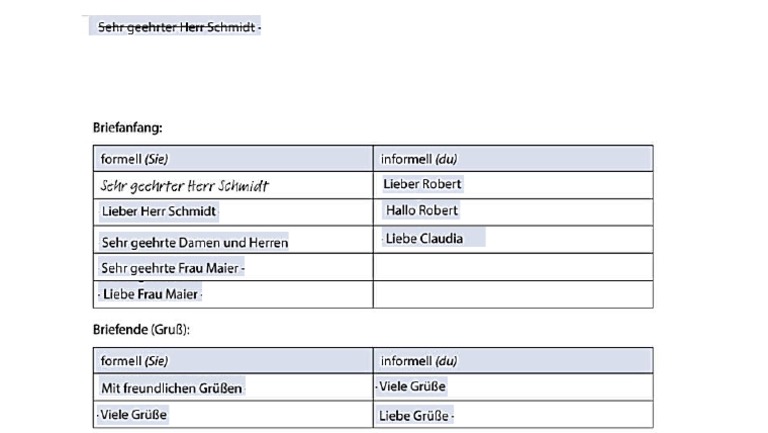
Task: Select the 'Briefanfang:' heading
Action: (x=127, y=128)
